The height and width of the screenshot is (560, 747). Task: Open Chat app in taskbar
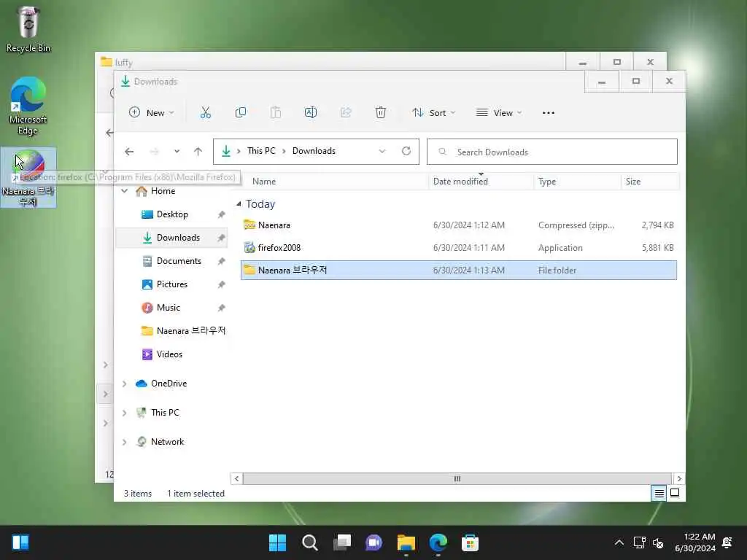(374, 542)
